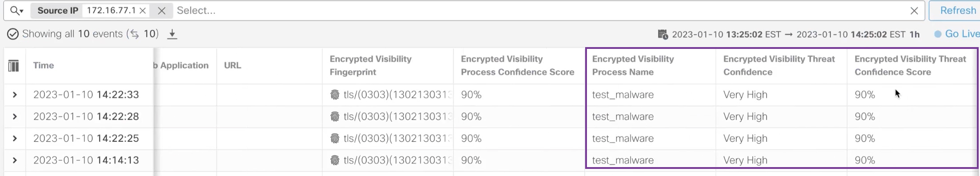
Task: Open the search options magnifier dropdown
Action: (16, 11)
